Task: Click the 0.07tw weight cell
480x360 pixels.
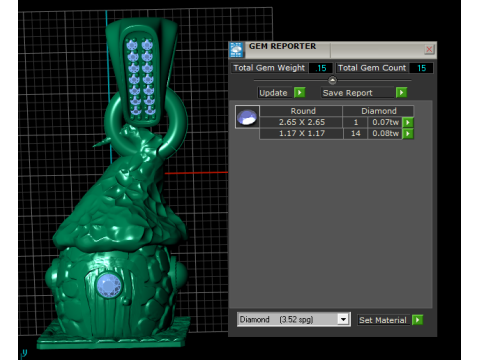Action: (385, 122)
